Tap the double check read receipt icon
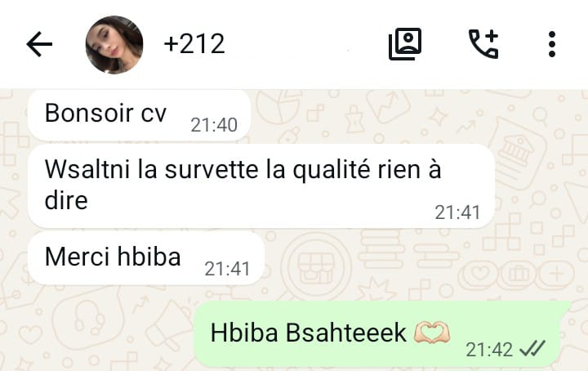Screen dimensions: 588x371 (532, 349)
